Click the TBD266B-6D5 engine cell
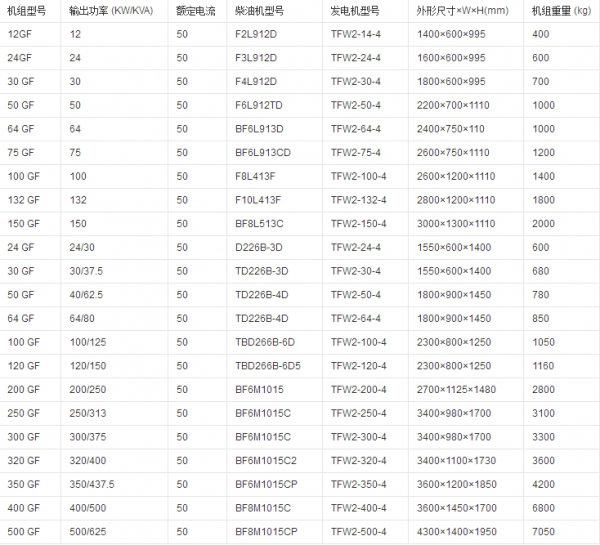 (268, 366)
